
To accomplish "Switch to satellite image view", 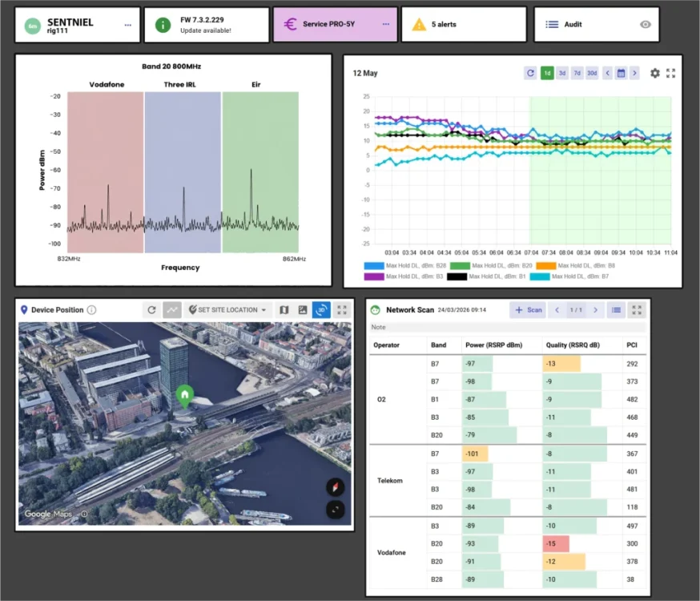I will coord(303,310).
